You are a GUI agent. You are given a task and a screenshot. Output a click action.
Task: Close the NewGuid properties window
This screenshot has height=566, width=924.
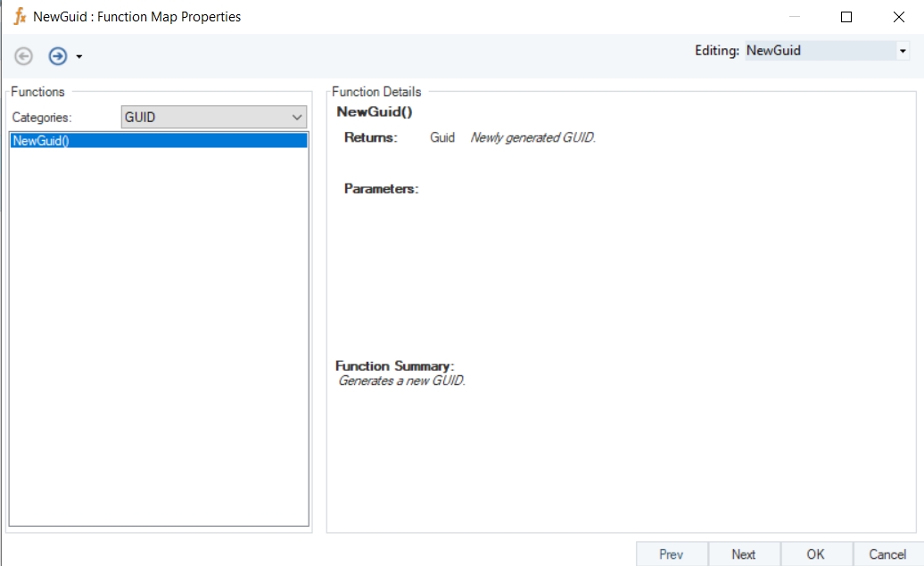(x=898, y=16)
